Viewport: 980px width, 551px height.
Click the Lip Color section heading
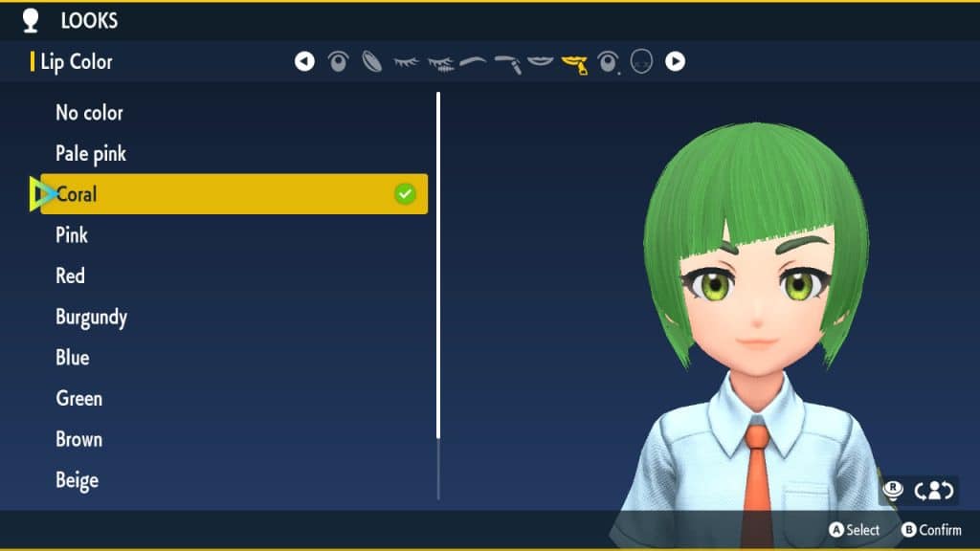77,62
